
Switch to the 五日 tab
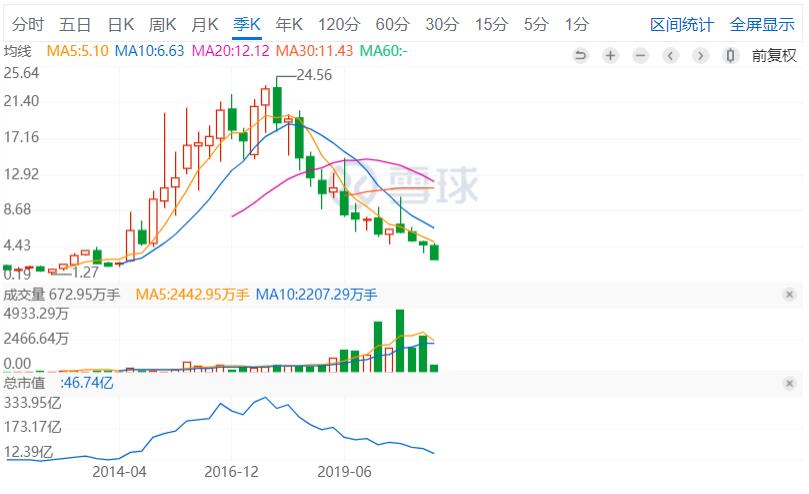click(75, 24)
